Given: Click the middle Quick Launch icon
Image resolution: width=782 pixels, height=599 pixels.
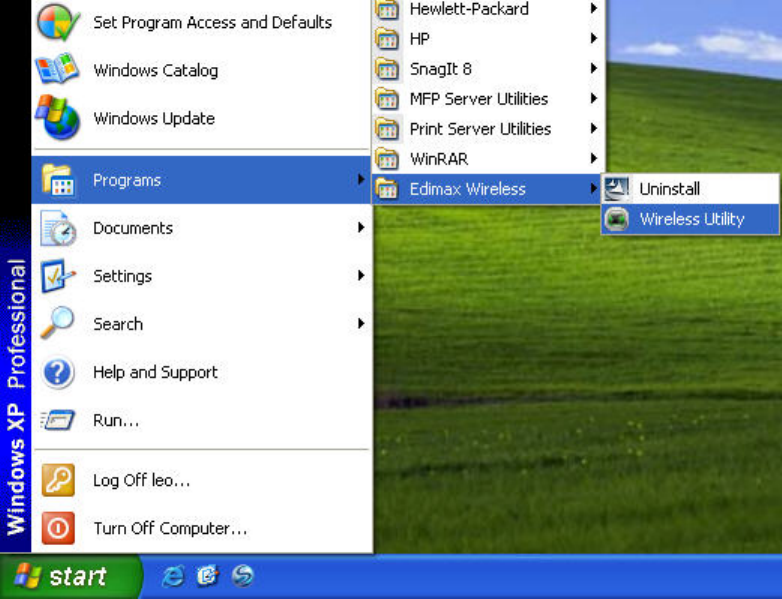Looking at the screenshot, I should (x=207, y=577).
